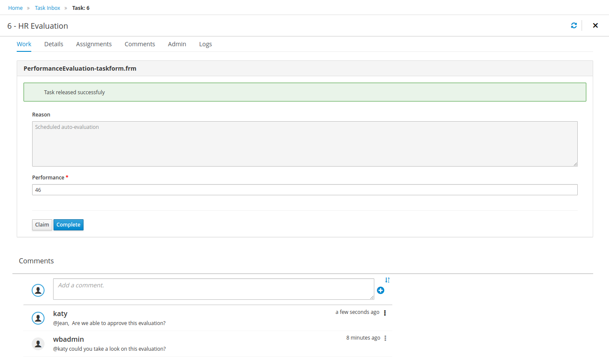
Task: Click the refresh task icon
Action: point(574,26)
